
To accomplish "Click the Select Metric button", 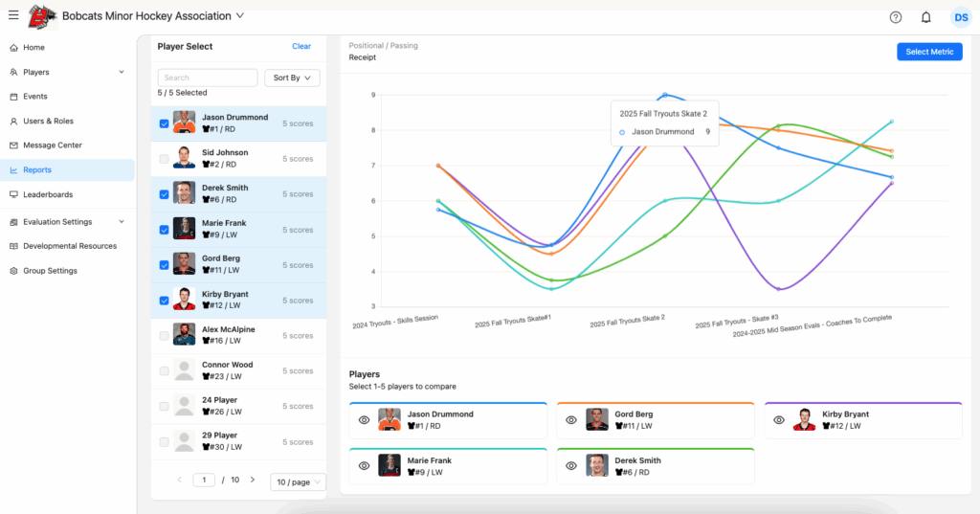I will click(x=929, y=52).
